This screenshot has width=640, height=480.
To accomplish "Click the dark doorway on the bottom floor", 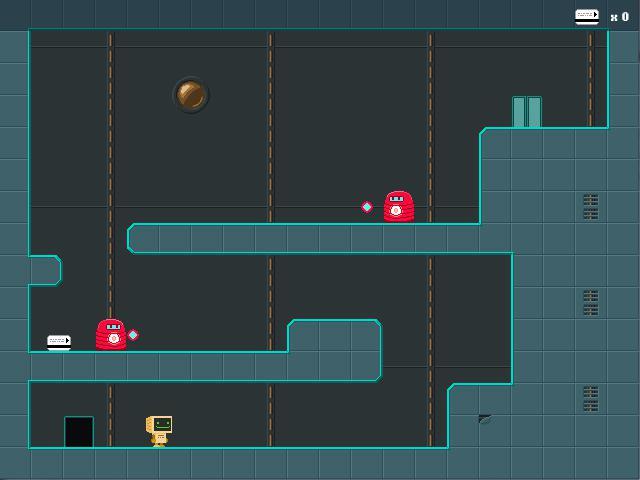I will pyautogui.click(x=79, y=432).
